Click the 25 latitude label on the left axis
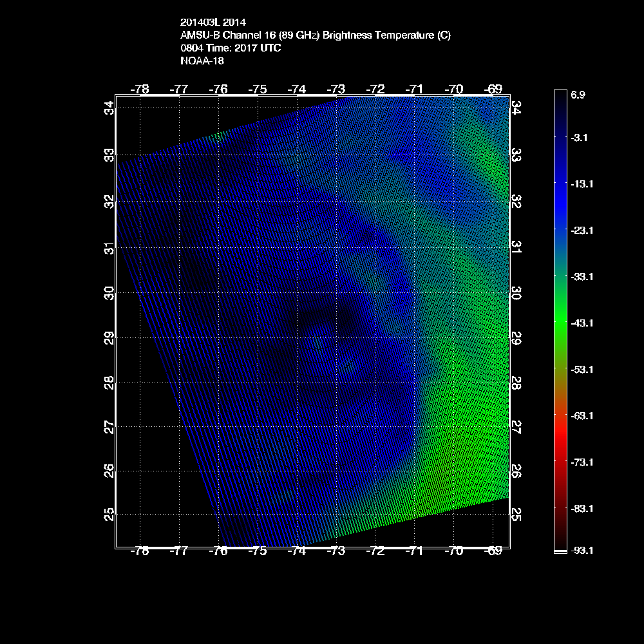 tap(110, 513)
